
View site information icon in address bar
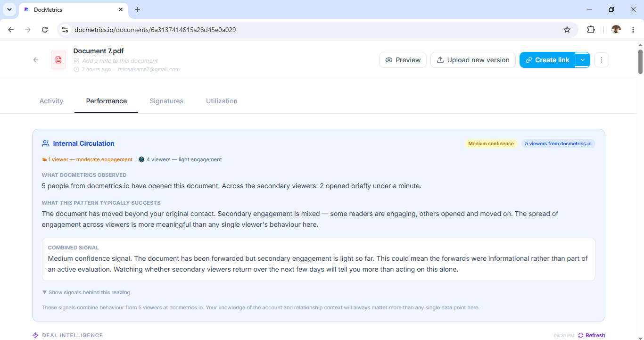66,30
